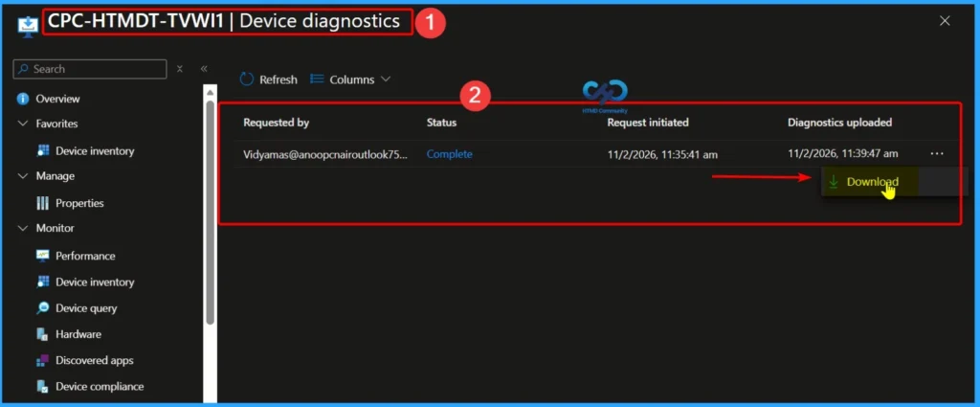
Task: Click the sidebar vertical scrollbar thumb
Action: 210,213
